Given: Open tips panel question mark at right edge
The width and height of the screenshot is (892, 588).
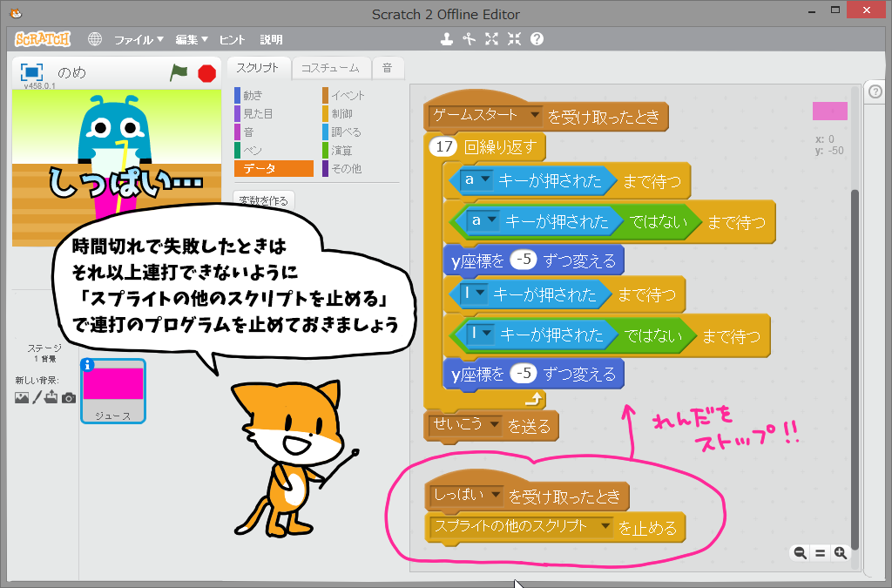Looking at the screenshot, I should pos(875,91).
